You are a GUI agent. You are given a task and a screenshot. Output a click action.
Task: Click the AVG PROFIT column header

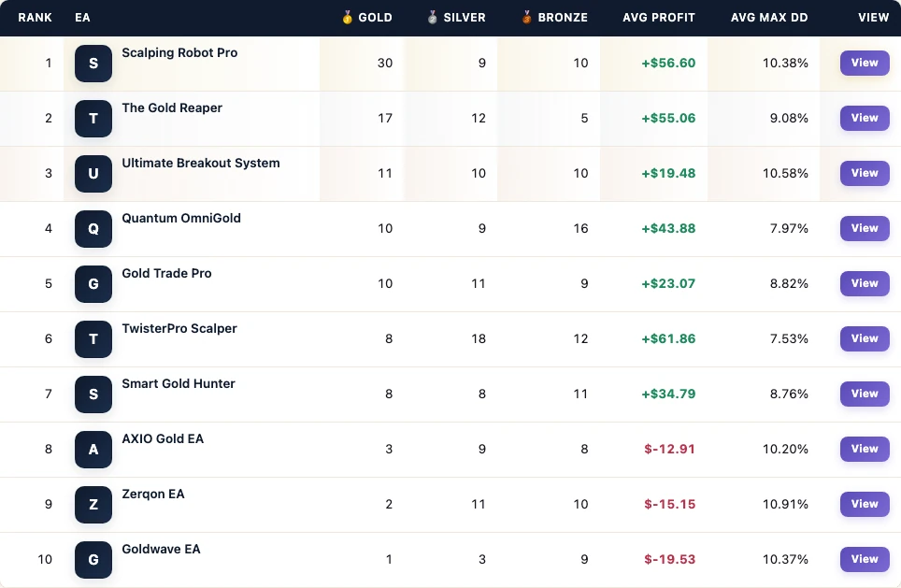click(x=659, y=17)
